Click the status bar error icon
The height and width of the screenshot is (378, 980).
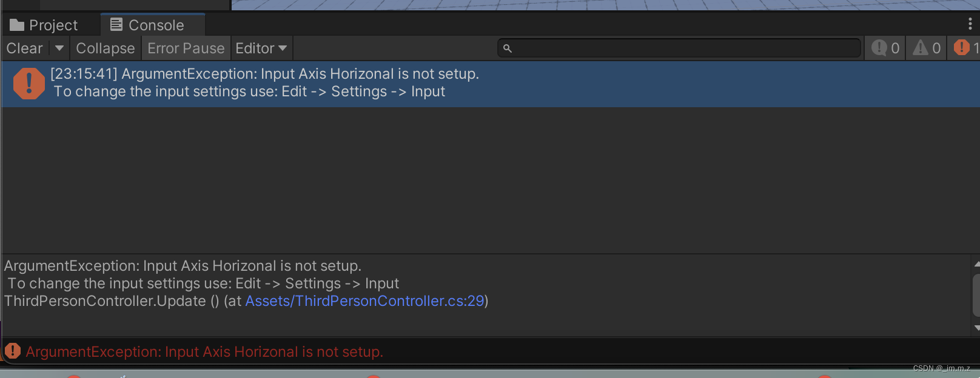click(x=13, y=351)
